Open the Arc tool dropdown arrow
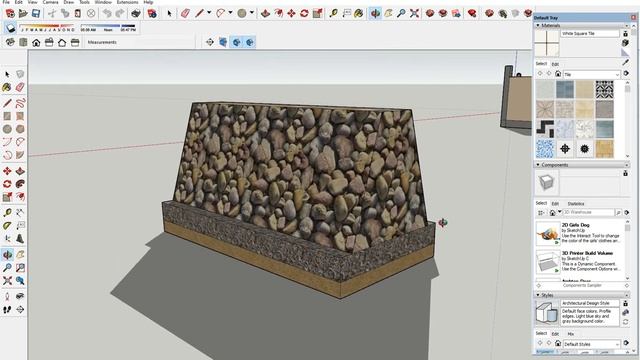The width and height of the screenshot is (640, 360). (x=230, y=13)
